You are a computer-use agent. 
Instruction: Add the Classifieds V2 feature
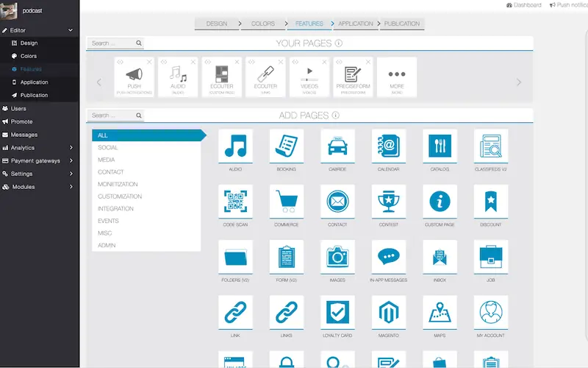(490, 146)
